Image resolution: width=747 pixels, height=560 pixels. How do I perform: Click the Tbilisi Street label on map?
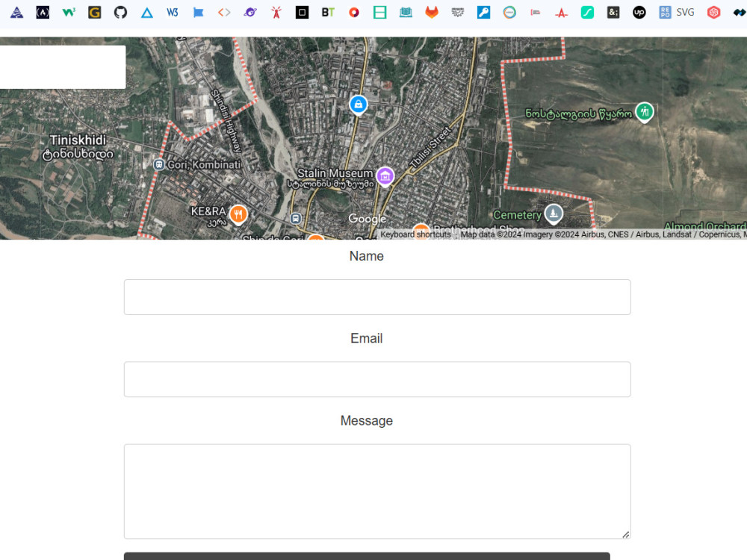click(x=430, y=146)
